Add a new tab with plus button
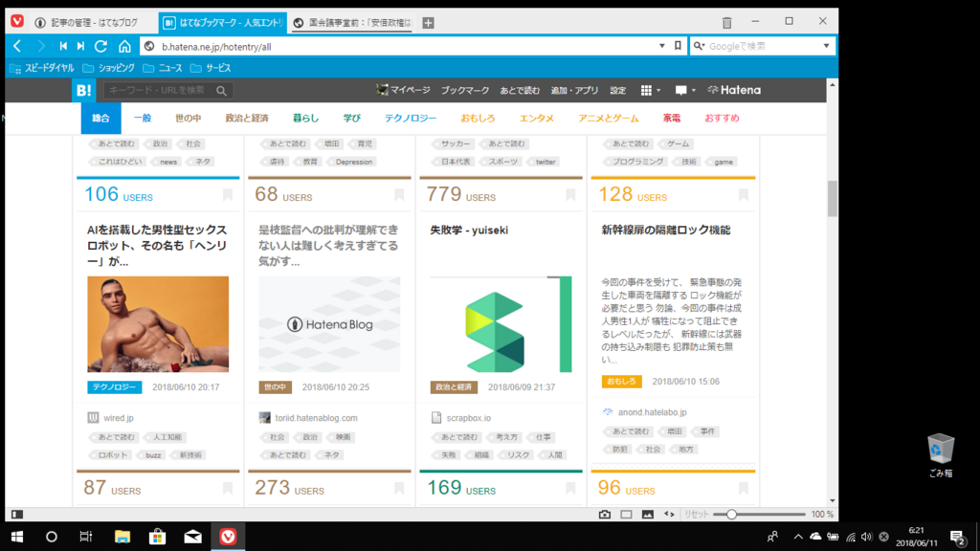Image resolution: width=980 pixels, height=551 pixels. point(428,23)
